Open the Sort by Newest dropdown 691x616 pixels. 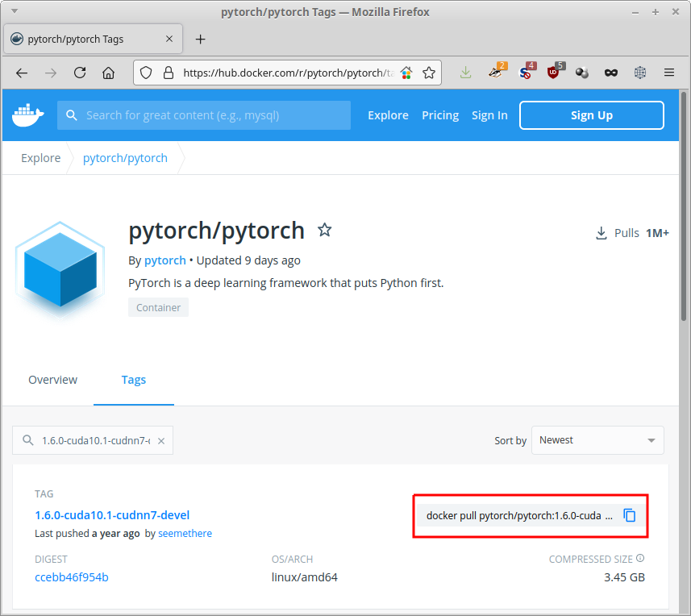tap(597, 440)
